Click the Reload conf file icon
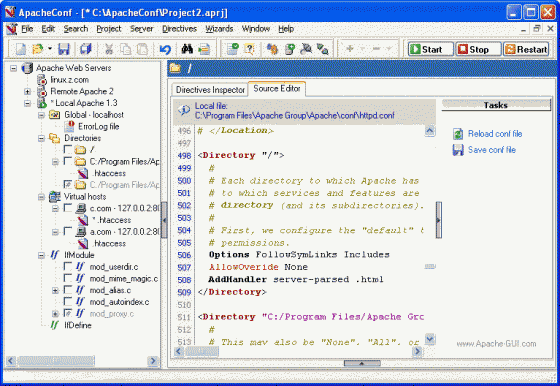This screenshot has width=560, height=386. 458,134
